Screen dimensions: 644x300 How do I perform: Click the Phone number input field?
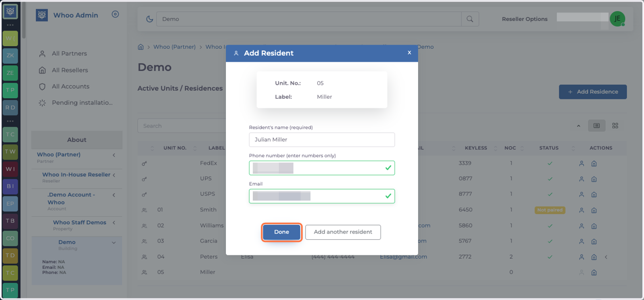(322, 168)
